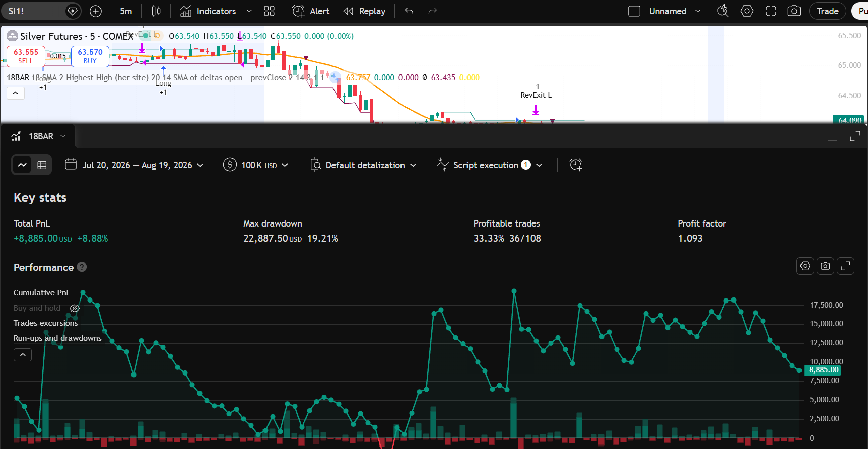Screen dimensions: 868x449
Task: Click the 63.570 BUY button
Action: (x=90, y=56)
